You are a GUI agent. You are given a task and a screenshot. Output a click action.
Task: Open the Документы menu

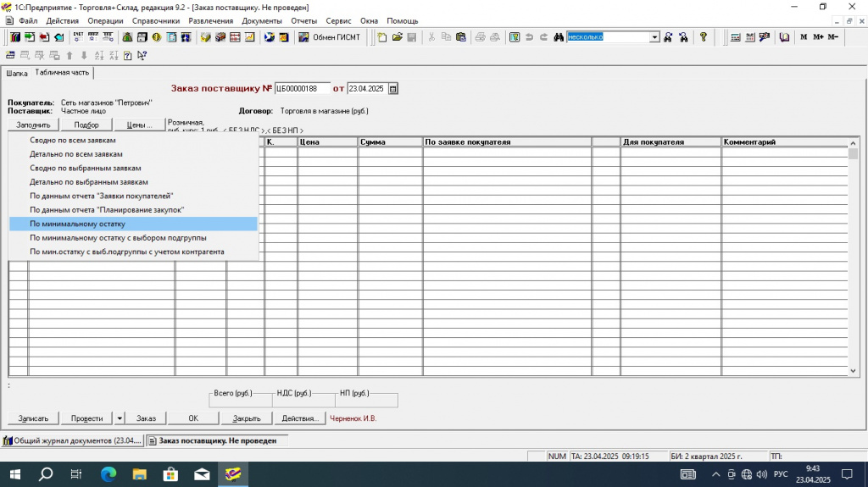pos(262,20)
